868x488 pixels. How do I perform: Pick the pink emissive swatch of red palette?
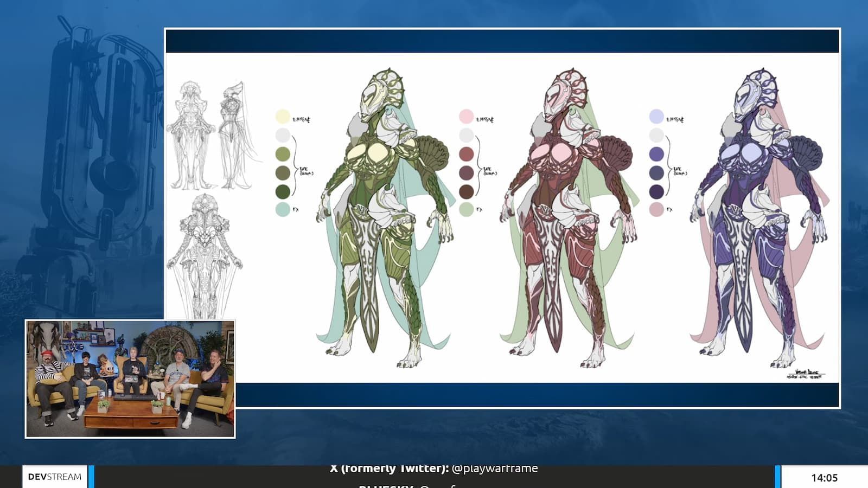coord(467,117)
